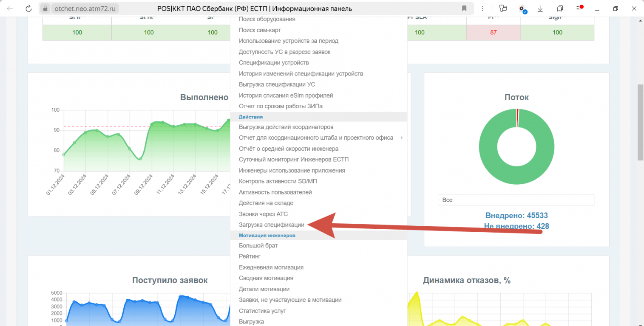Click the back navigation arrow
Screen dimensions: 644x326
point(10,8)
